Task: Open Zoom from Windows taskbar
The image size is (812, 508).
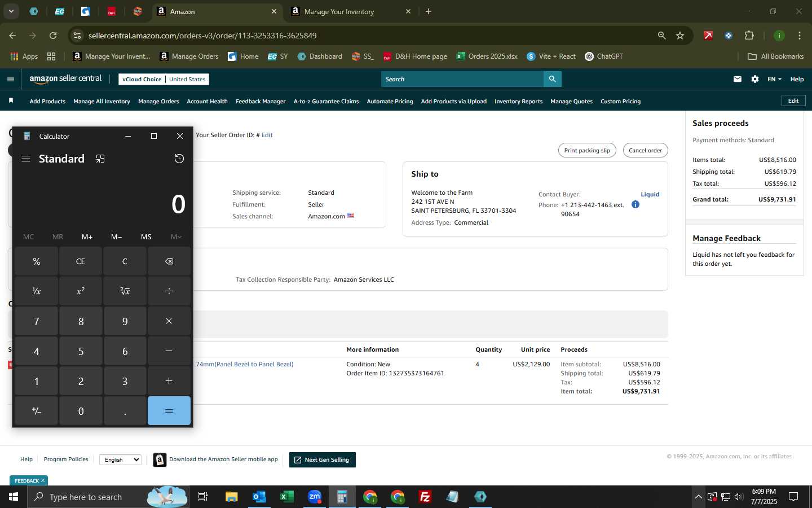Action: [314, 497]
